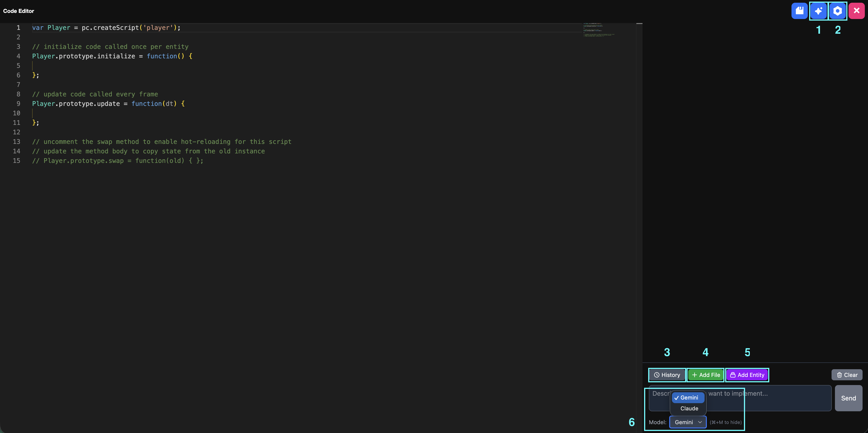Close the Code Editor with the pink X
This screenshot has width=868, height=433.
coord(857,10)
